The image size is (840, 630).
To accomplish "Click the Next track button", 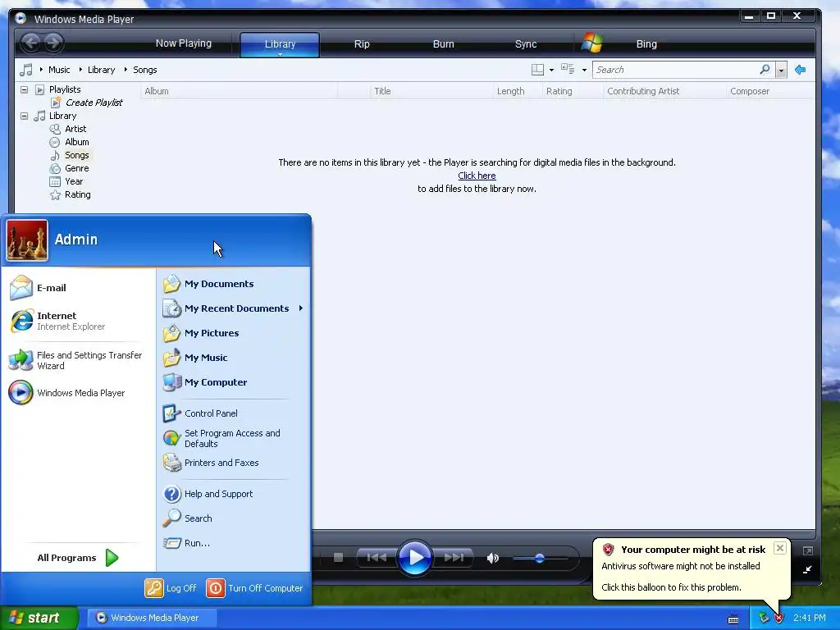I will click(x=454, y=558).
